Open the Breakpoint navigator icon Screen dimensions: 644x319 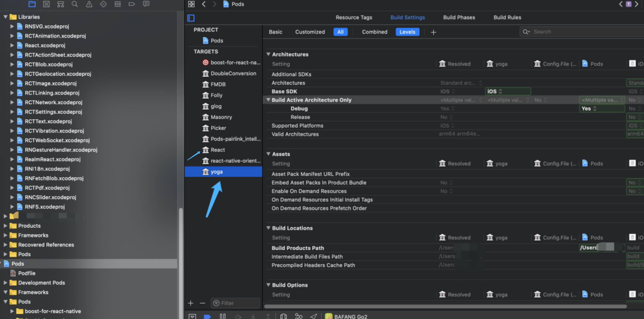[x=132, y=4]
